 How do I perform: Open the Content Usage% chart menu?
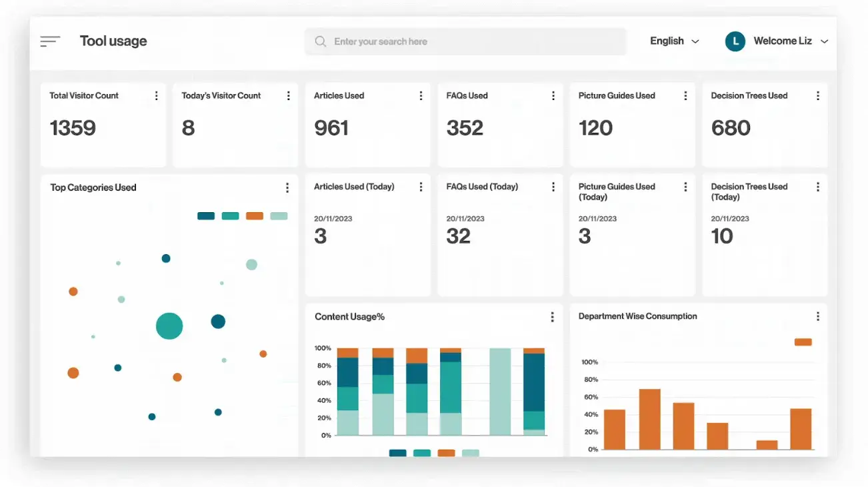coord(553,317)
